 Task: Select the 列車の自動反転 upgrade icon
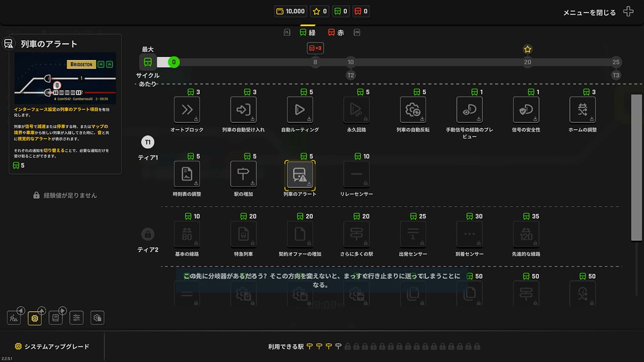413,110
